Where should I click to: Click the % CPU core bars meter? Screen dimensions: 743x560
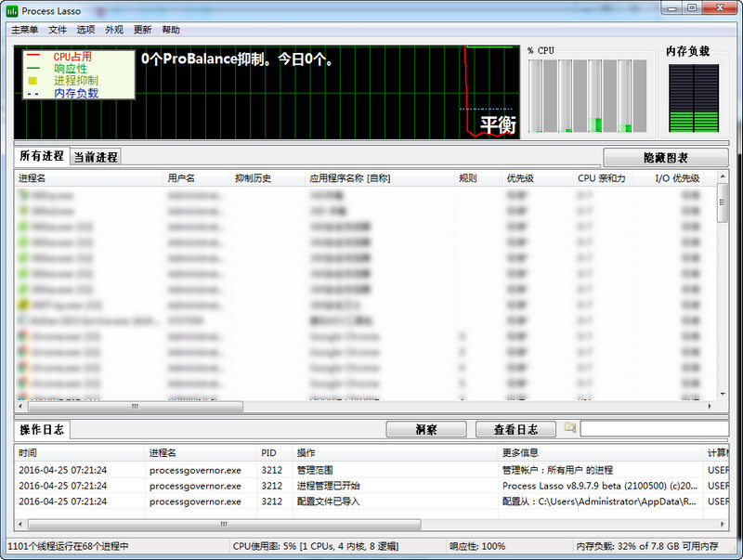[x=588, y=96]
